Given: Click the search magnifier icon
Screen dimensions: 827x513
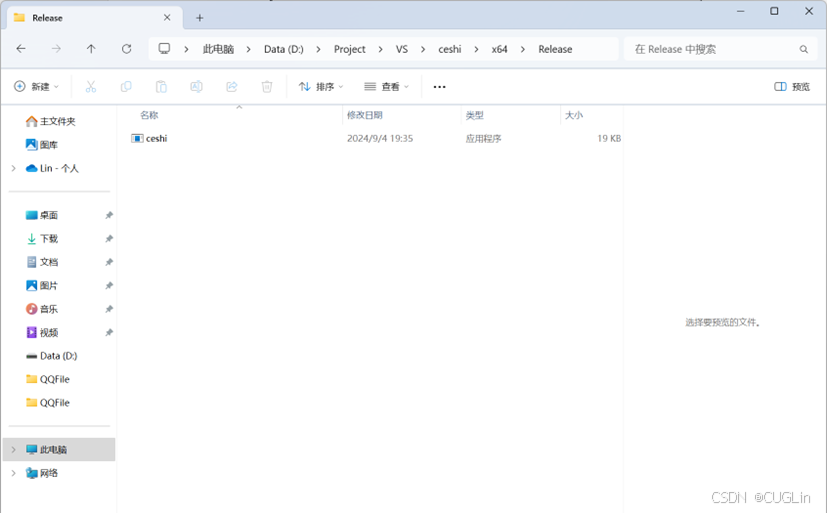Looking at the screenshot, I should pyautogui.click(x=803, y=49).
